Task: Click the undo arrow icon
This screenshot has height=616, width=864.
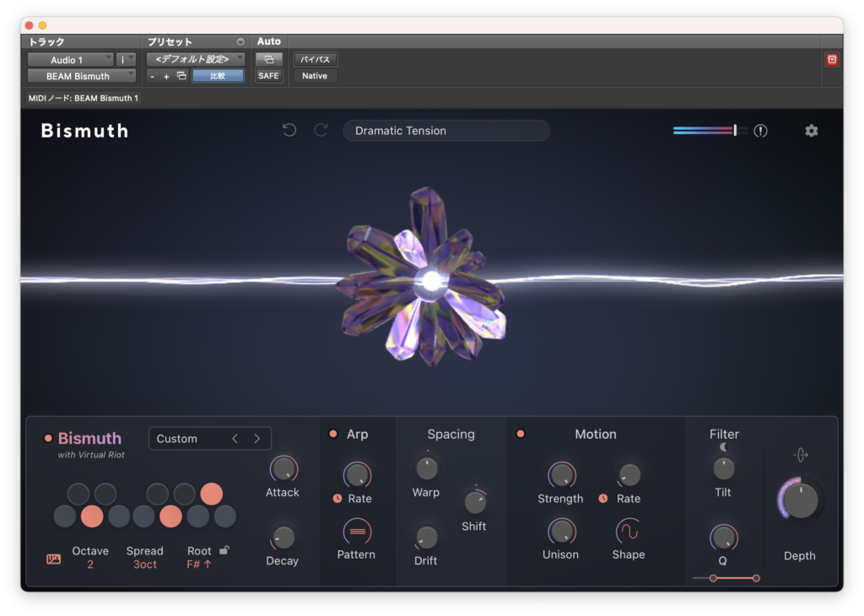Action: pos(289,130)
